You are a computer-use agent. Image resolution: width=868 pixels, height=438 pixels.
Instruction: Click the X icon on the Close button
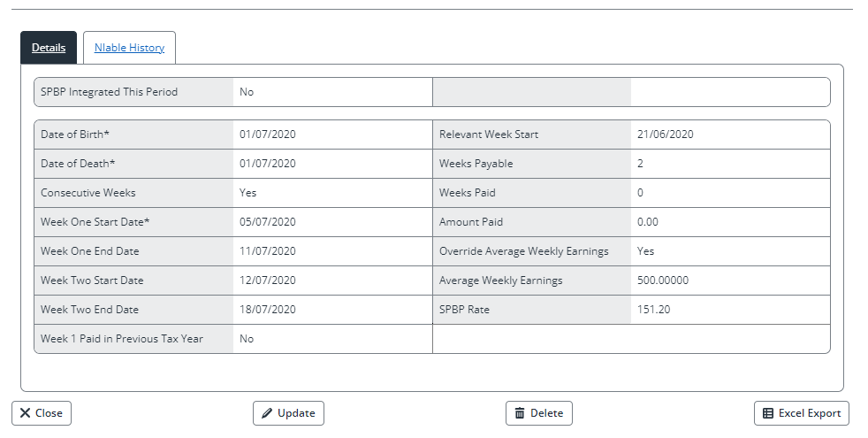[x=25, y=413]
